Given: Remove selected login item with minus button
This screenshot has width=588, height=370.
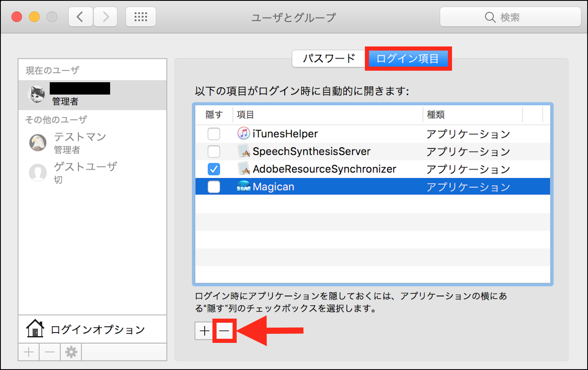Looking at the screenshot, I should pos(224,331).
